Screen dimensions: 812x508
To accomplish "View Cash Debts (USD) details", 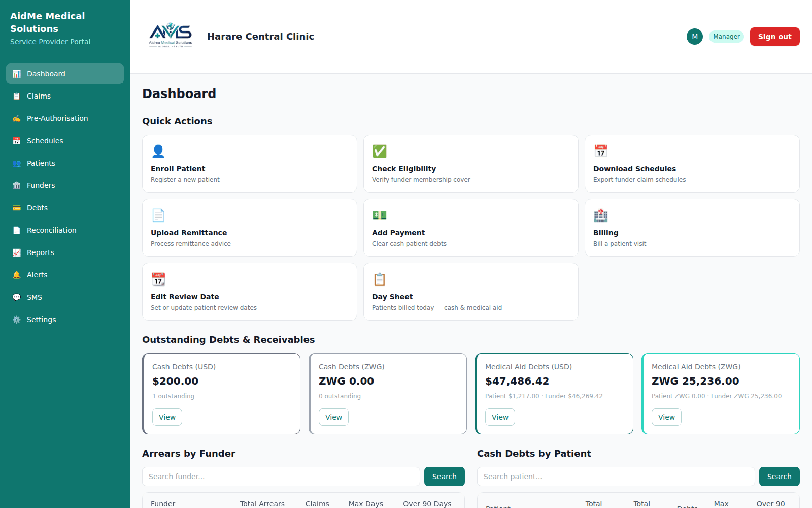I will [167, 417].
